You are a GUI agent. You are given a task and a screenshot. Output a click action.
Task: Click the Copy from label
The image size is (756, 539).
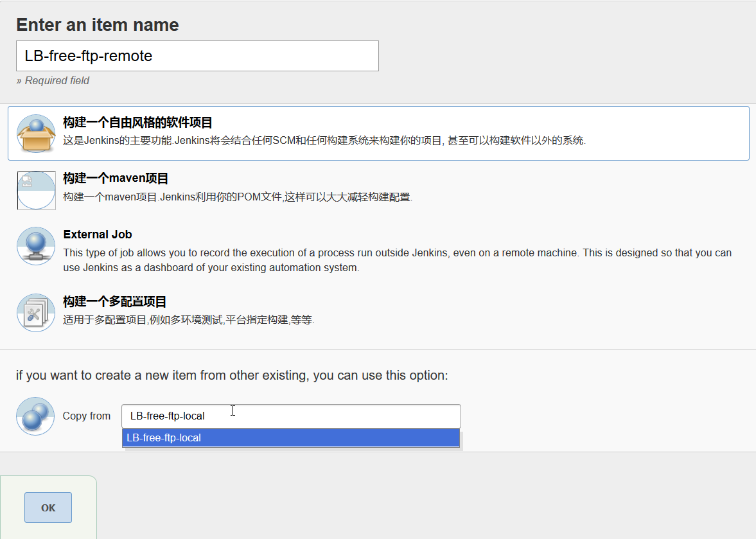pyautogui.click(x=87, y=416)
